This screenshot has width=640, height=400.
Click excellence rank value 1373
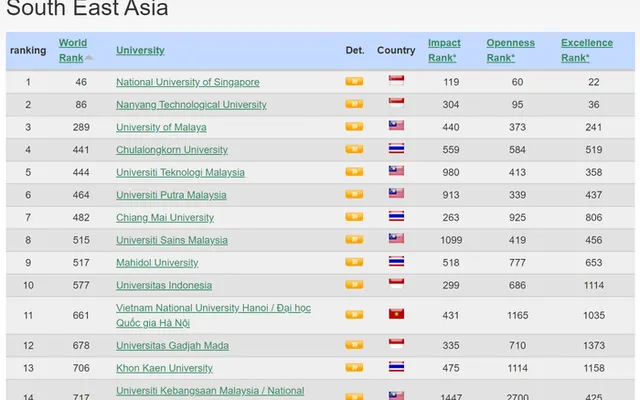(x=594, y=346)
